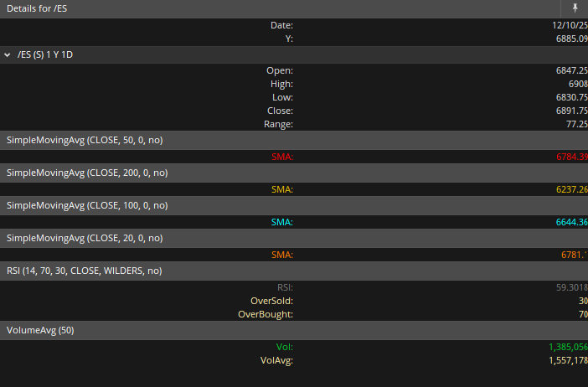Click the Low price 6830.75
Screen dimensions: 588x387
click(571, 98)
